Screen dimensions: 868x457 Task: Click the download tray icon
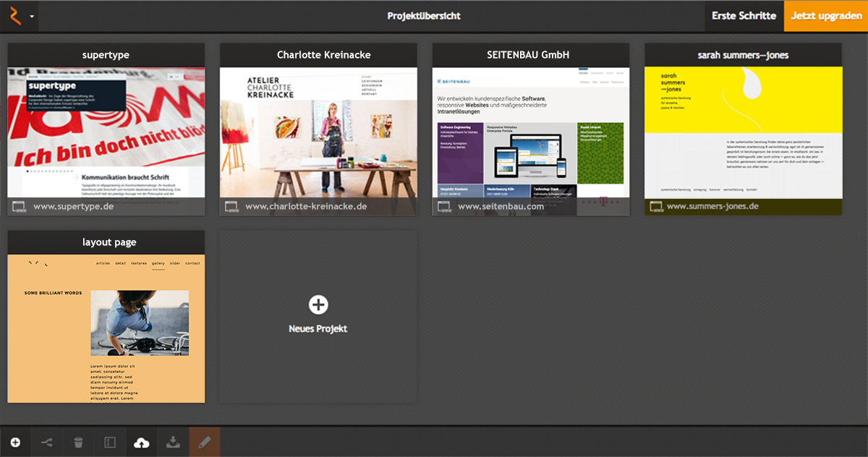click(173, 443)
